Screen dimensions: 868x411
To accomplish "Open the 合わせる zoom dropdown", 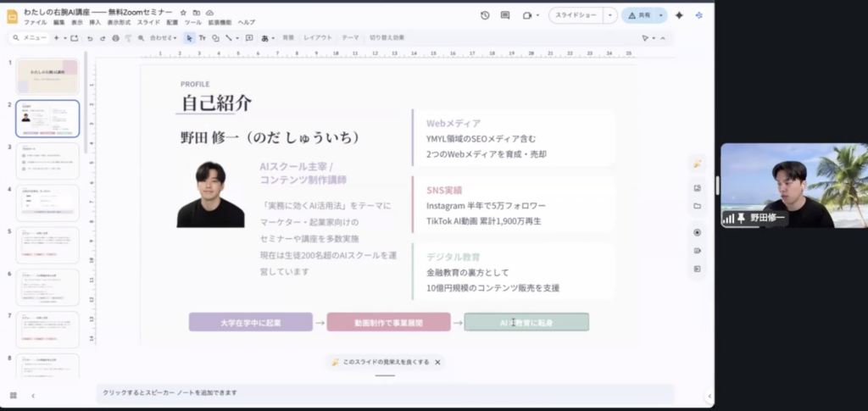I will click(164, 38).
